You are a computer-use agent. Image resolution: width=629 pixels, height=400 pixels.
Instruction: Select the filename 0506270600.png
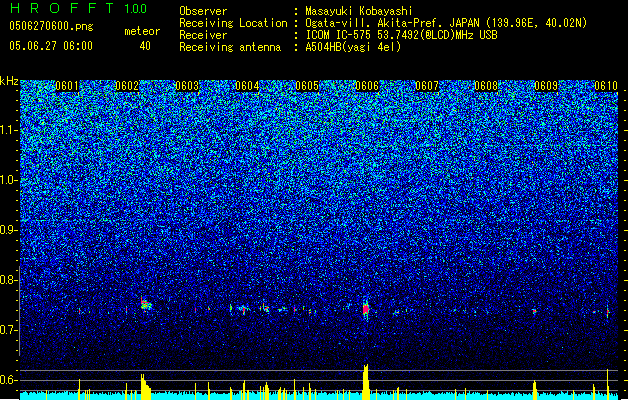pos(51,26)
